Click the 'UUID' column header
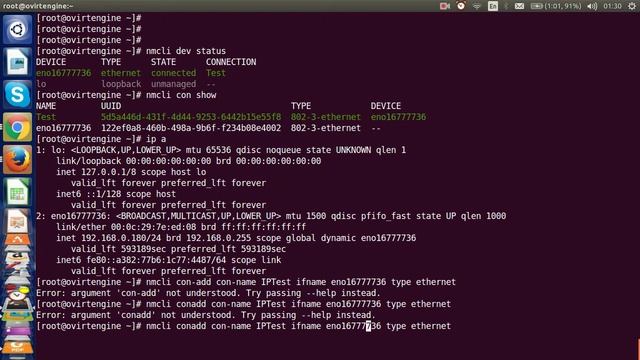The image size is (640, 360). point(111,106)
